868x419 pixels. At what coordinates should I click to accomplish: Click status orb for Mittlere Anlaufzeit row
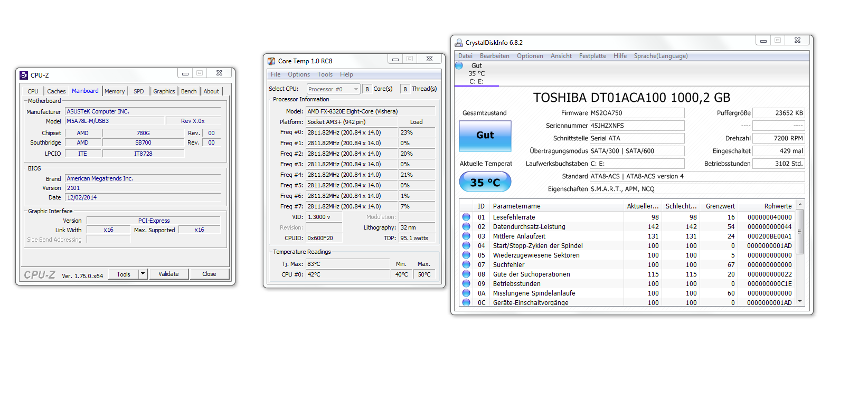tap(466, 236)
